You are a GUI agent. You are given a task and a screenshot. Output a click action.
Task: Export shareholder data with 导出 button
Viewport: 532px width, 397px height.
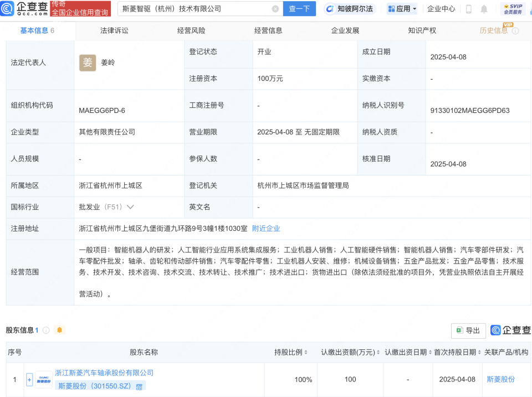(468, 330)
